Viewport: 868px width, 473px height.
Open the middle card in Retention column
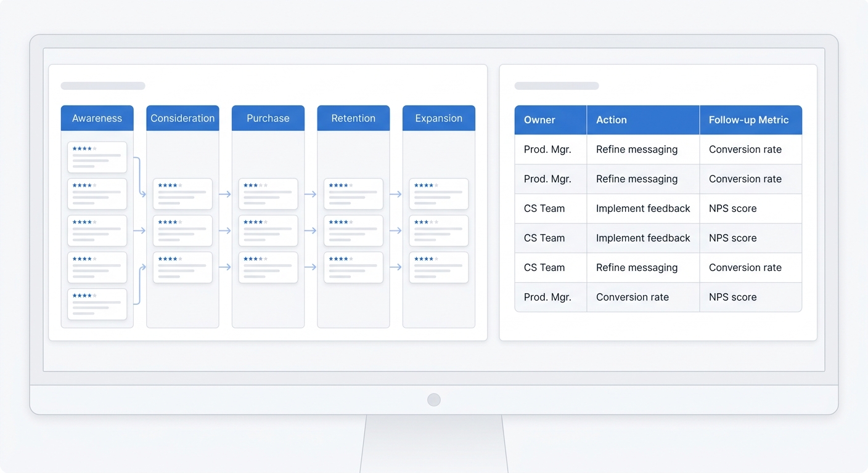353,230
